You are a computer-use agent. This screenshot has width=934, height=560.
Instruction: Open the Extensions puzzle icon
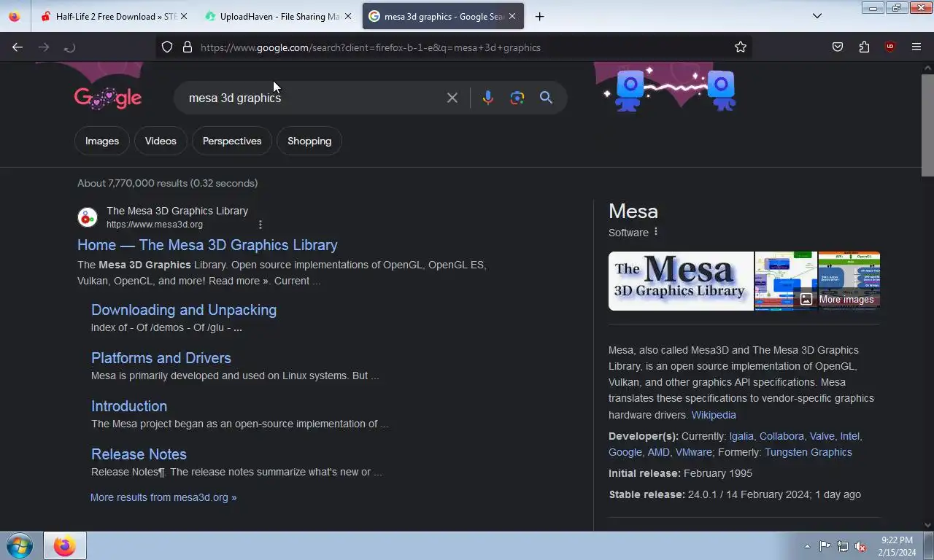[x=864, y=47]
